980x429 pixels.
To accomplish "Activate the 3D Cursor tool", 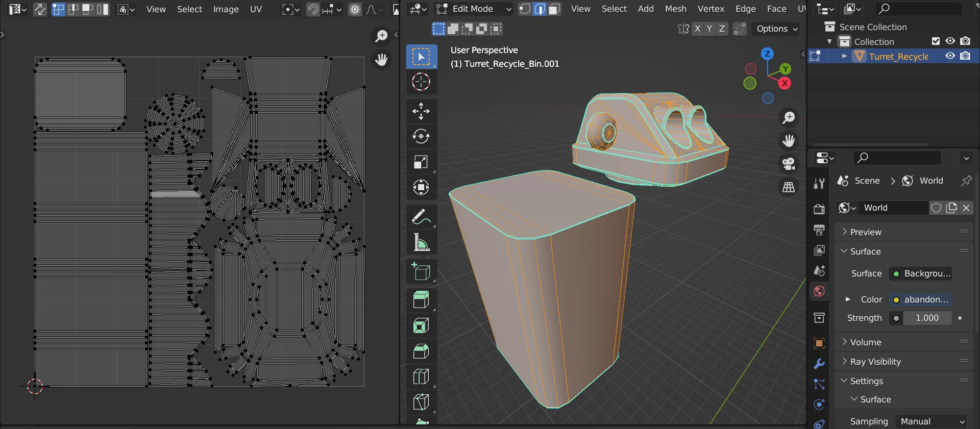I will [x=421, y=82].
